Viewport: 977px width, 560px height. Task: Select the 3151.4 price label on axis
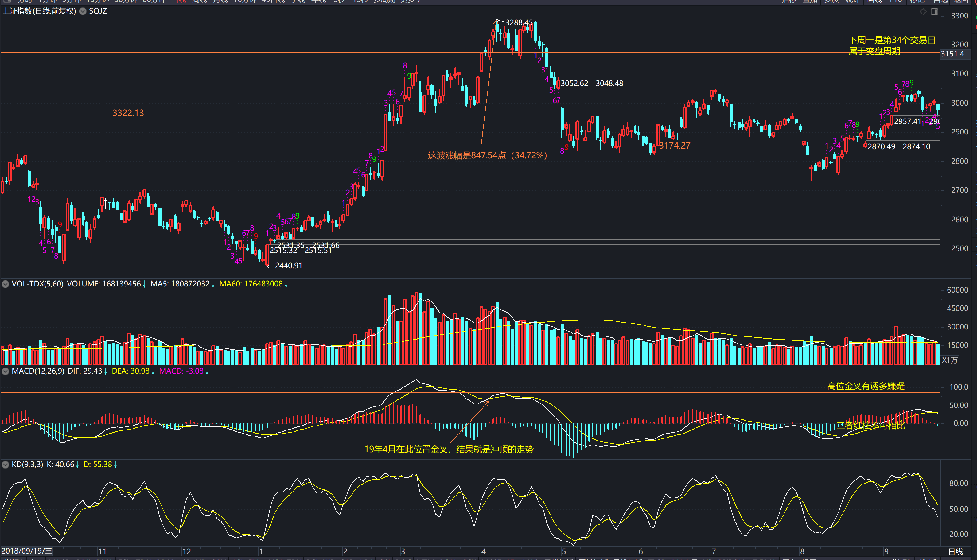pyautogui.click(x=952, y=54)
